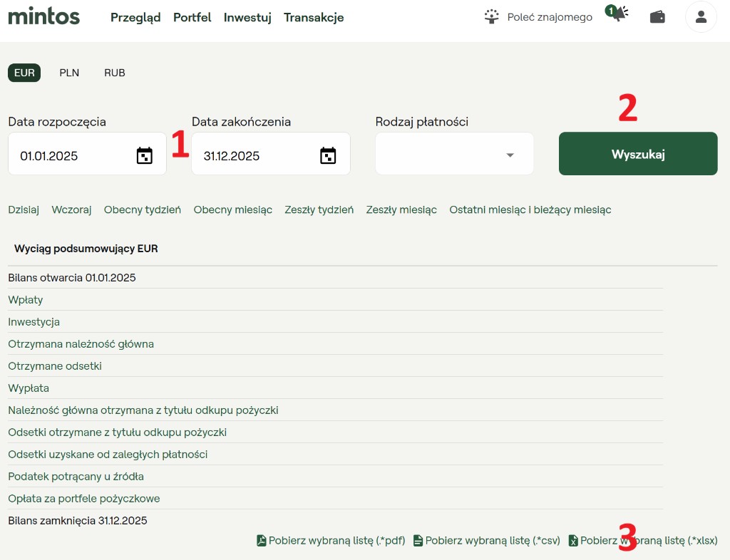The height and width of the screenshot is (560, 730).
Task: Open the Otrzymane odsetki summary row
Action: [x=55, y=366]
